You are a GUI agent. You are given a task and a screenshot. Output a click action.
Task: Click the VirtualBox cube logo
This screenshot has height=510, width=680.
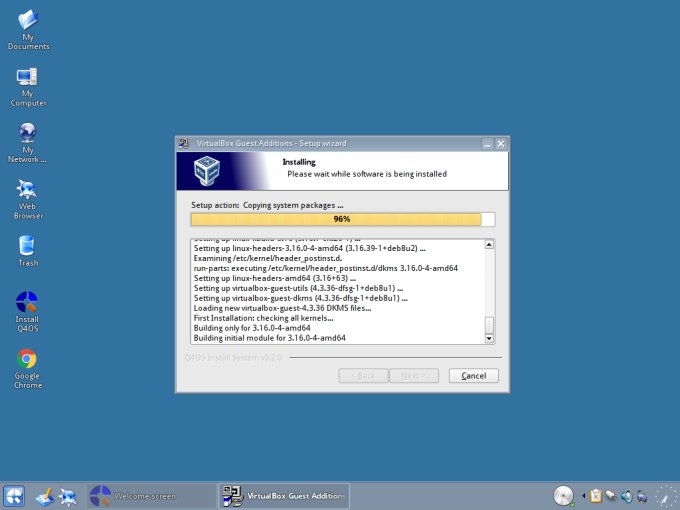pos(206,171)
